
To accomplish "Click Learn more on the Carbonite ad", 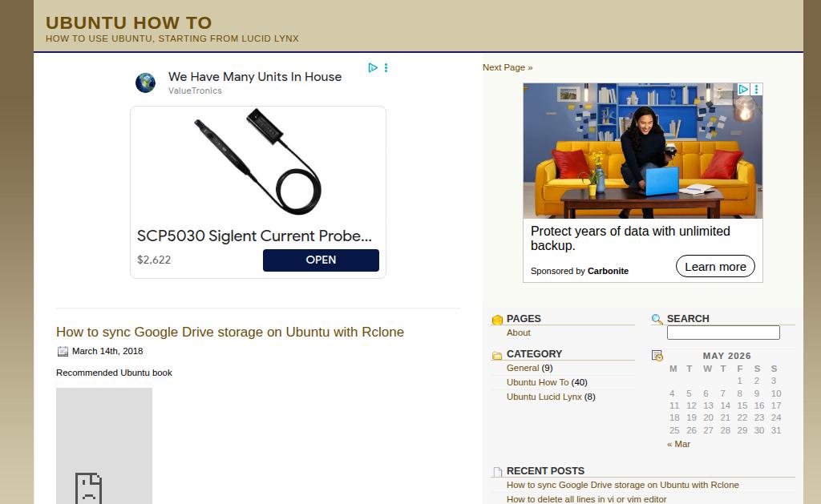I will (x=715, y=266).
